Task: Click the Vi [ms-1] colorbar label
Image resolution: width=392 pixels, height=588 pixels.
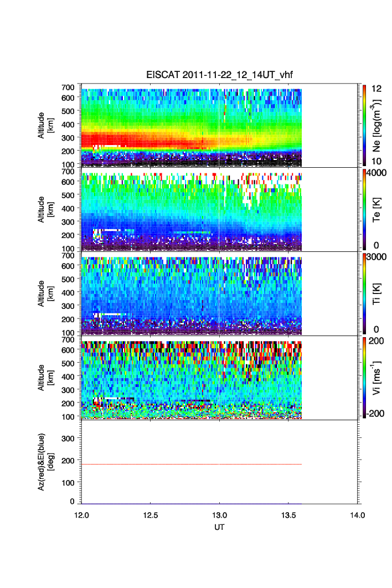Action: (x=376, y=378)
